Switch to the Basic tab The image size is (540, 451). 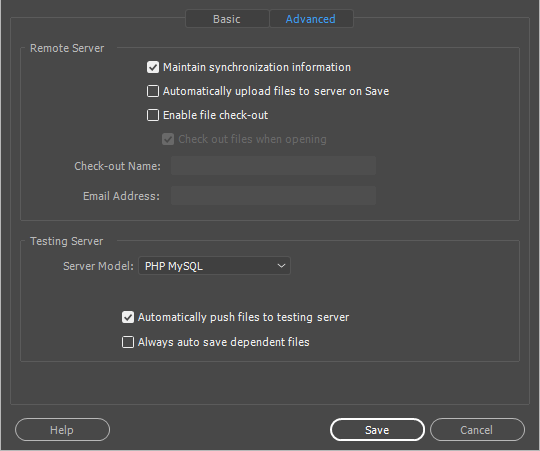(x=227, y=19)
